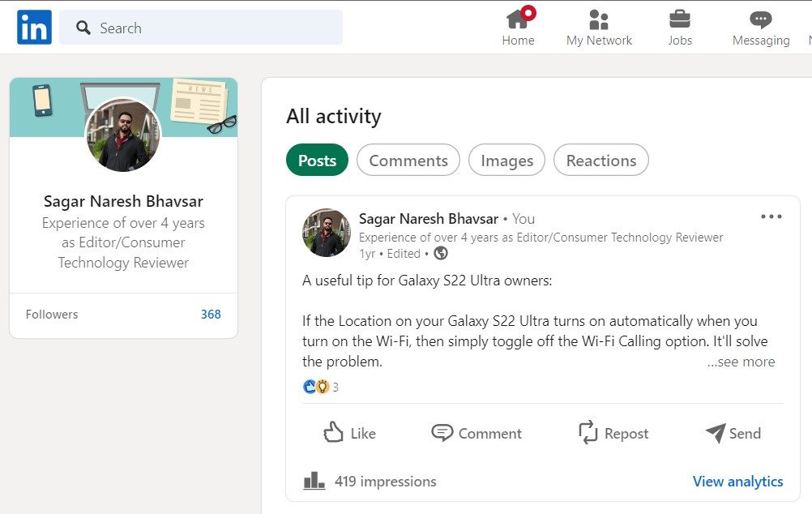The image size is (812, 514).
Task: Click the LinkedIn logo
Action: [x=34, y=27]
